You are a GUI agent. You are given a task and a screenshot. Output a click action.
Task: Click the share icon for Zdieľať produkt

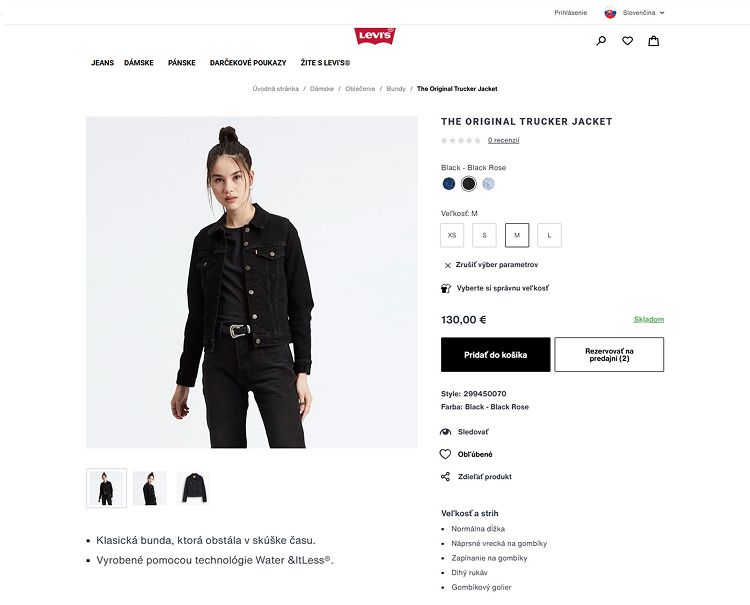pos(445,476)
